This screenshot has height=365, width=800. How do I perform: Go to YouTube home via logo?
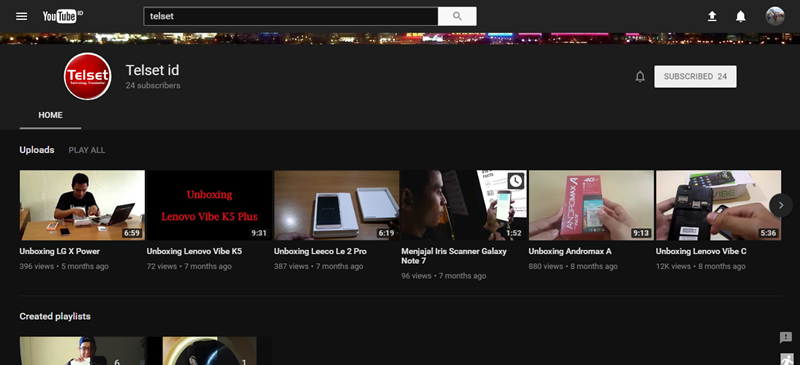[x=62, y=16]
